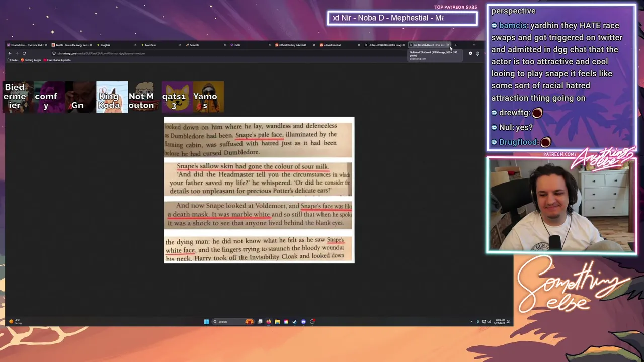Expand the list all tabs dropdown
Screen dimensions: 644x362
click(474, 45)
